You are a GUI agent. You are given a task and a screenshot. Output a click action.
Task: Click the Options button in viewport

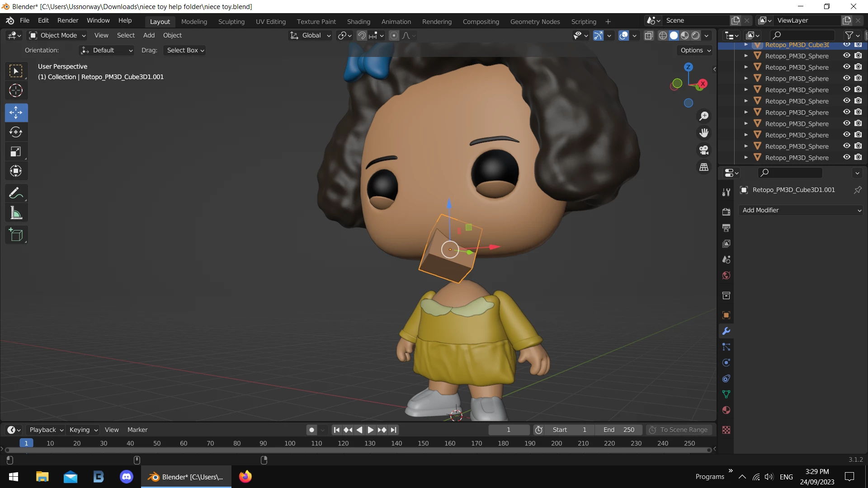click(x=695, y=50)
